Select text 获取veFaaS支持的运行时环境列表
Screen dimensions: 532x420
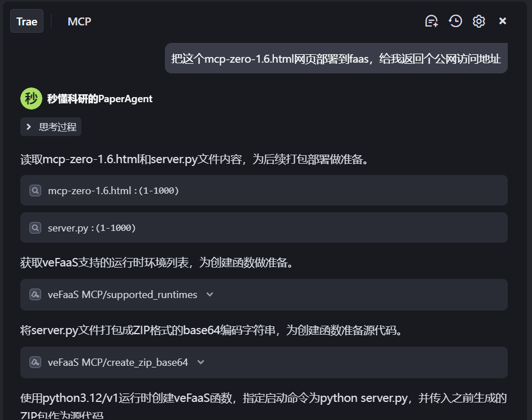coord(104,262)
